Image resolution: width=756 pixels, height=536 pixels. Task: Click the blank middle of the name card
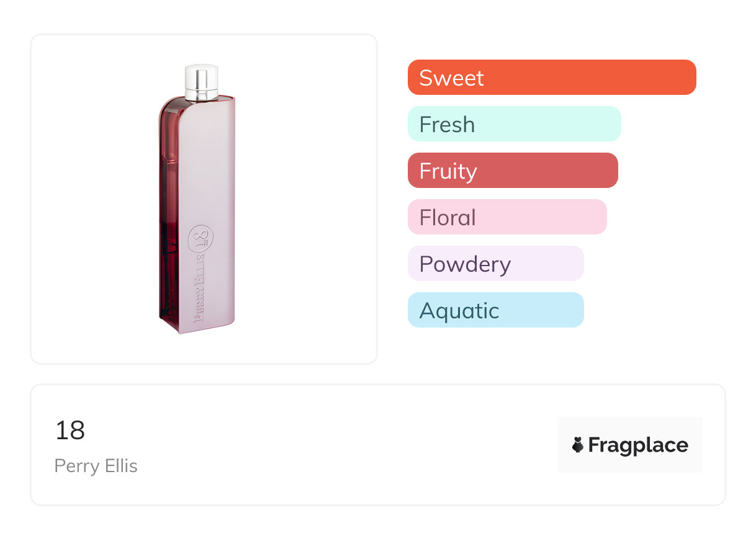click(348, 445)
